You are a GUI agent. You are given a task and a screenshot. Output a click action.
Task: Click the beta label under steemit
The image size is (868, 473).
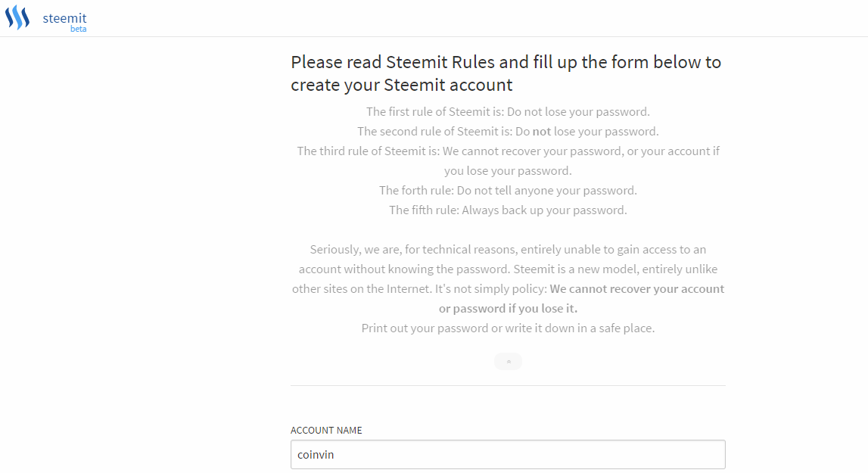(x=78, y=29)
